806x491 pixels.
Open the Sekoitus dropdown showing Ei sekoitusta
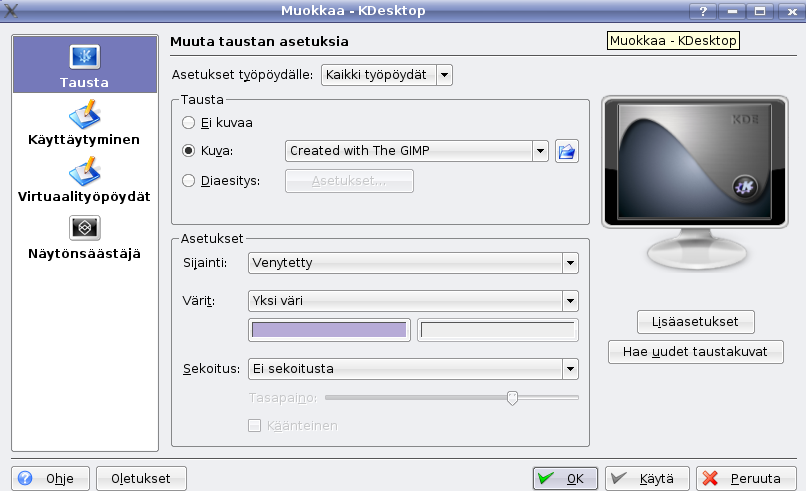(x=411, y=369)
